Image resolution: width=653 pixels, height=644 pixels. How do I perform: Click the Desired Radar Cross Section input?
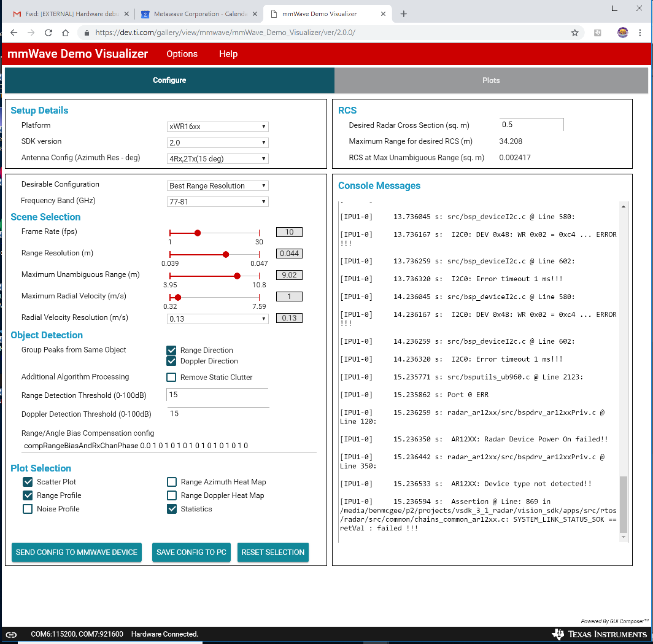coord(531,125)
